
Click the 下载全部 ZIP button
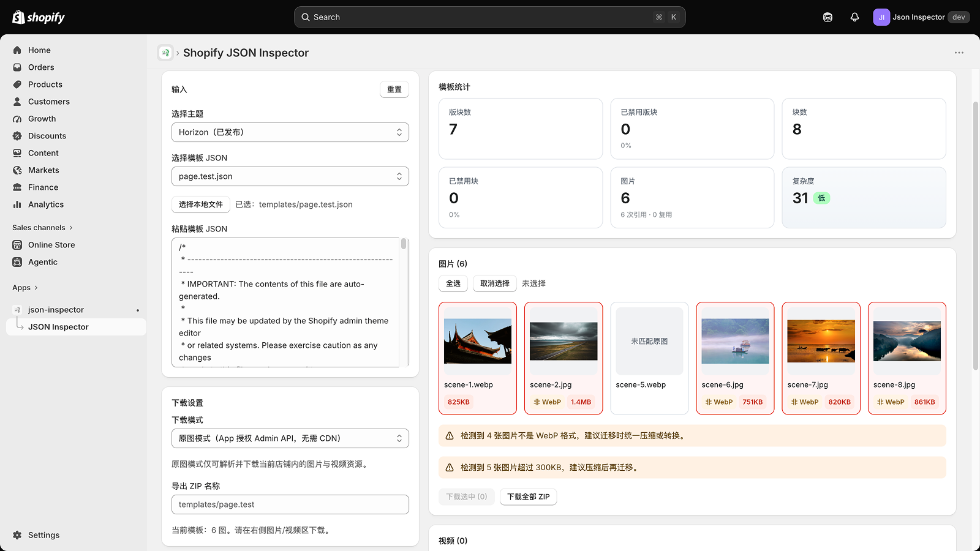click(x=528, y=497)
